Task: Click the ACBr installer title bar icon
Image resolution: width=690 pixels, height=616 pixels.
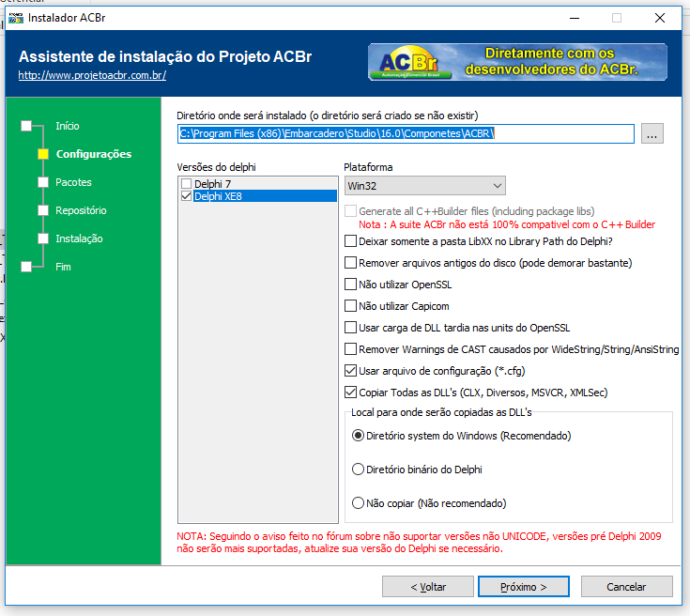Action: point(16,18)
